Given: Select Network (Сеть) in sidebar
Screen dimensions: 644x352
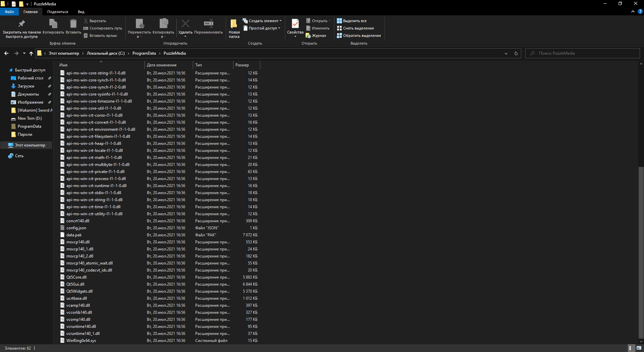Looking at the screenshot, I should [19, 156].
